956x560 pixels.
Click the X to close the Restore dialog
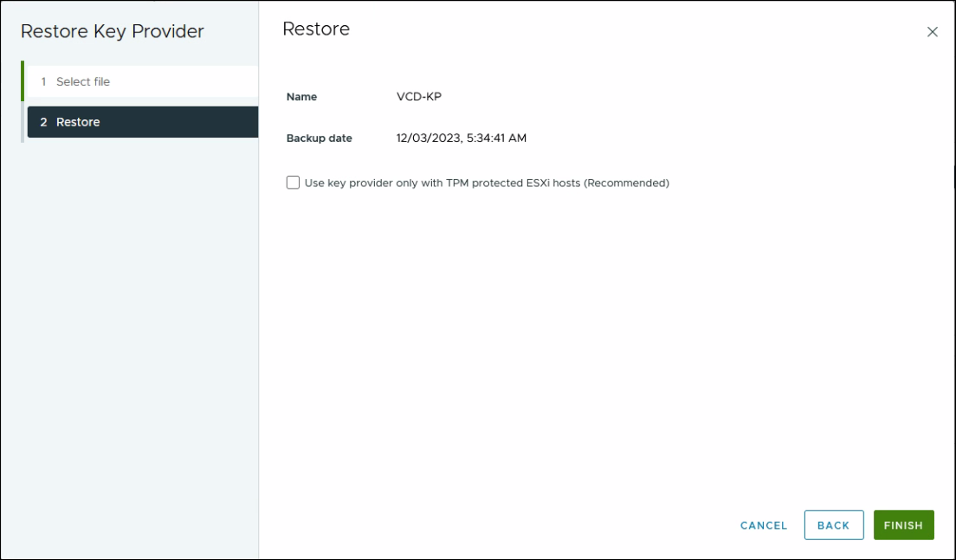point(933,31)
